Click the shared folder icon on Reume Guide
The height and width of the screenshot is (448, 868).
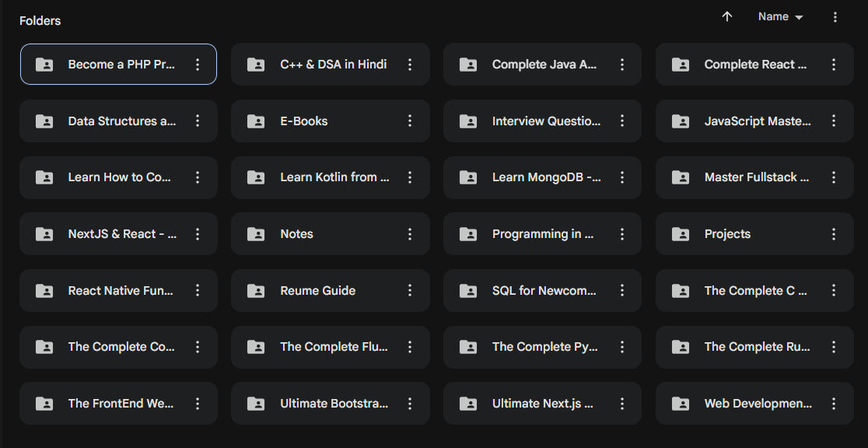click(x=256, y=290)
